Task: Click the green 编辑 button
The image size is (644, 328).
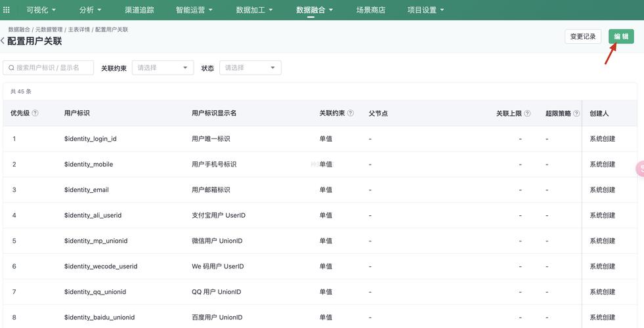Action: point(621,37)
